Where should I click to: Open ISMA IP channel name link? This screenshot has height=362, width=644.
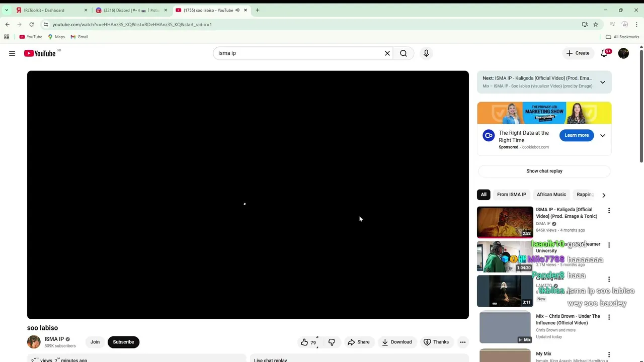54,339
